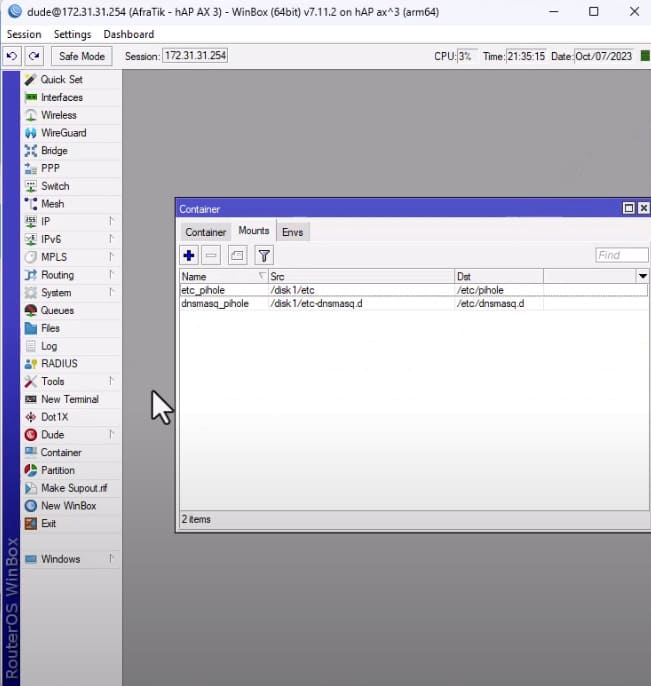Screen dimensions: 651x686
Task: Open the Settings menu
Action: pyautogui.click(x=73, y=34)
